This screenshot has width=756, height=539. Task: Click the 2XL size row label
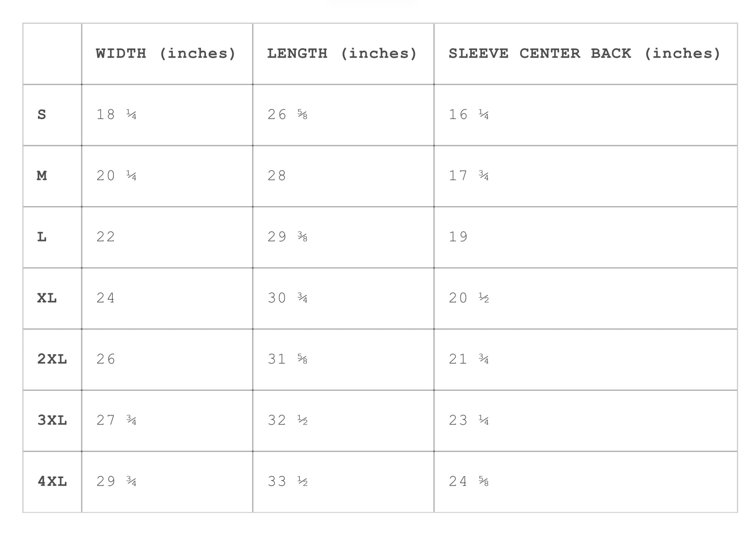pyautogui.click(x=52, y=359)
